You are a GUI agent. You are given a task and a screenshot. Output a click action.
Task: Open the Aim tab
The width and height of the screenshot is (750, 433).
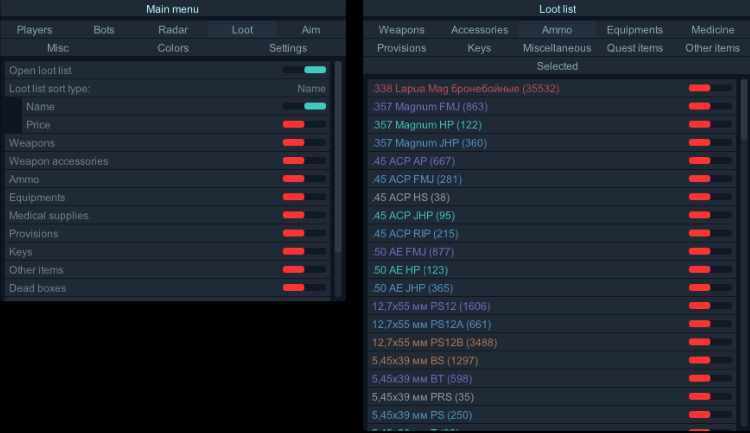coord(311,30)
